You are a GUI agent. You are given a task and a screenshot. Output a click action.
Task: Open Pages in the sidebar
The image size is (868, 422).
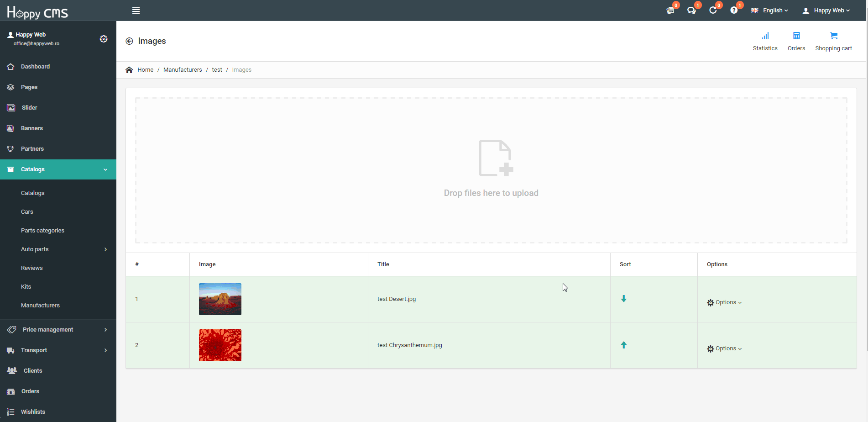[x=58, y=87]
